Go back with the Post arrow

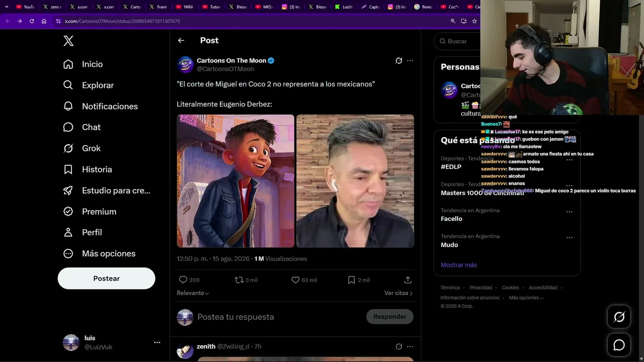[x=181, y=40]
